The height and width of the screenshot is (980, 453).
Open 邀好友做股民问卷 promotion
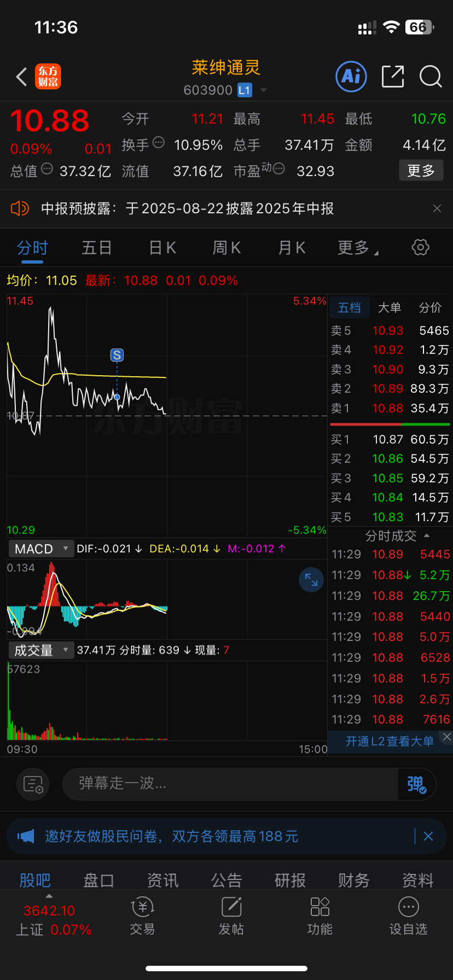point(172,836)
